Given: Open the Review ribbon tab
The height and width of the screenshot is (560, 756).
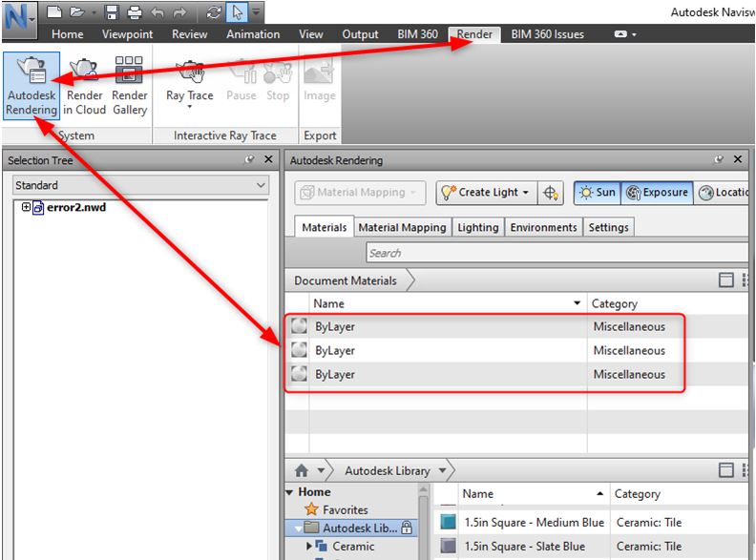Looking at the screenshot, I should [x=190, y=34].
